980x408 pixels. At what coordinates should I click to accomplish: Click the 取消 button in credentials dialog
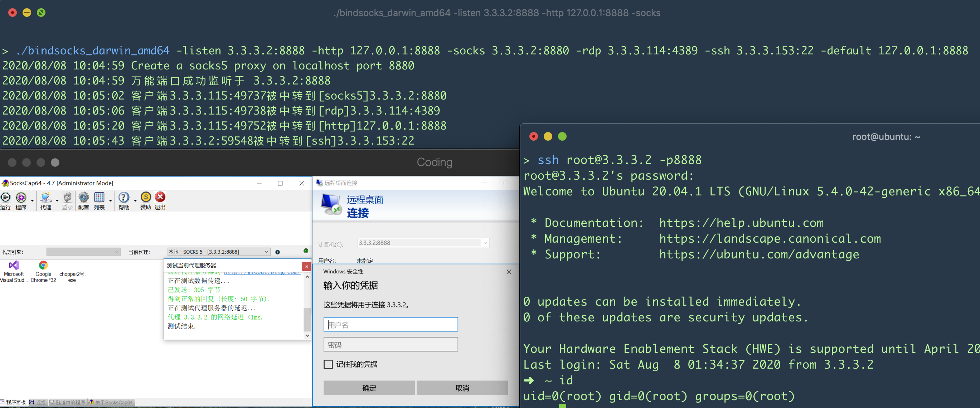(462, 388)
